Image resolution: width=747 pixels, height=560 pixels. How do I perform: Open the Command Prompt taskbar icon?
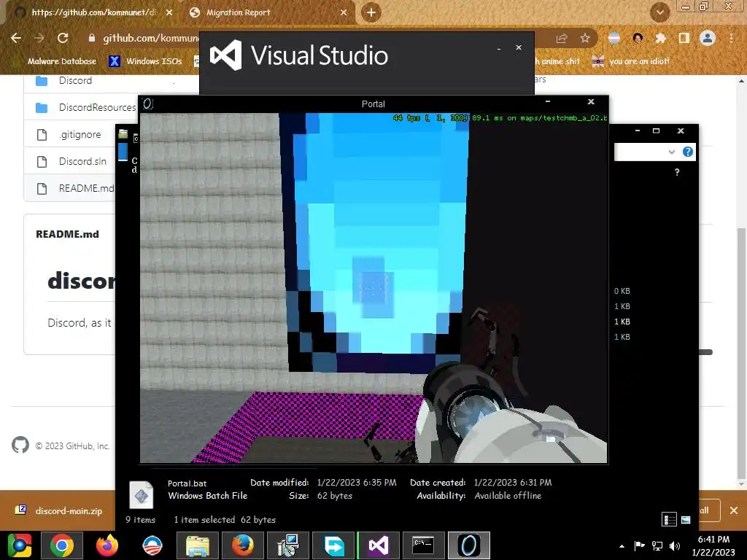(424, 545)
